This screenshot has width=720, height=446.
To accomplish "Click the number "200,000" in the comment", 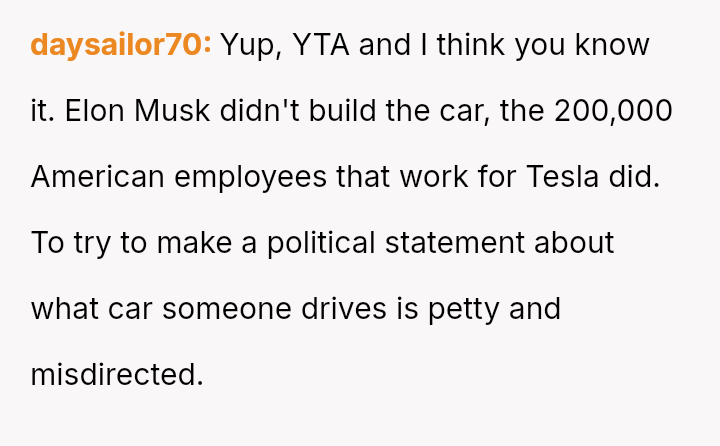I will pyautogui.click(x=613, y=112).
